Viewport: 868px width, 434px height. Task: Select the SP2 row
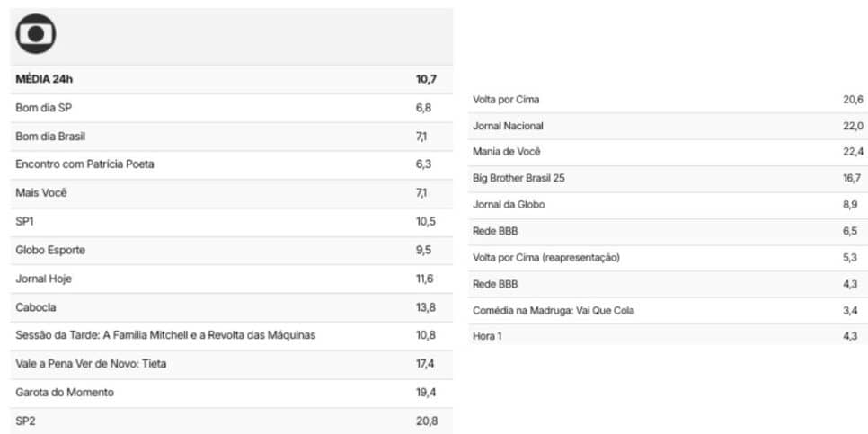232,421
